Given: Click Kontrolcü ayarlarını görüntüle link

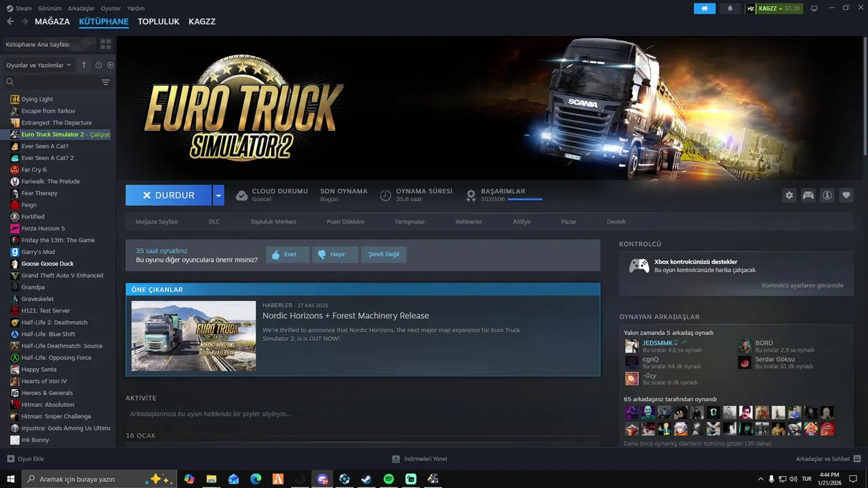Looking at the screenshot, I should pyautogui.click(x=803, y=285).
